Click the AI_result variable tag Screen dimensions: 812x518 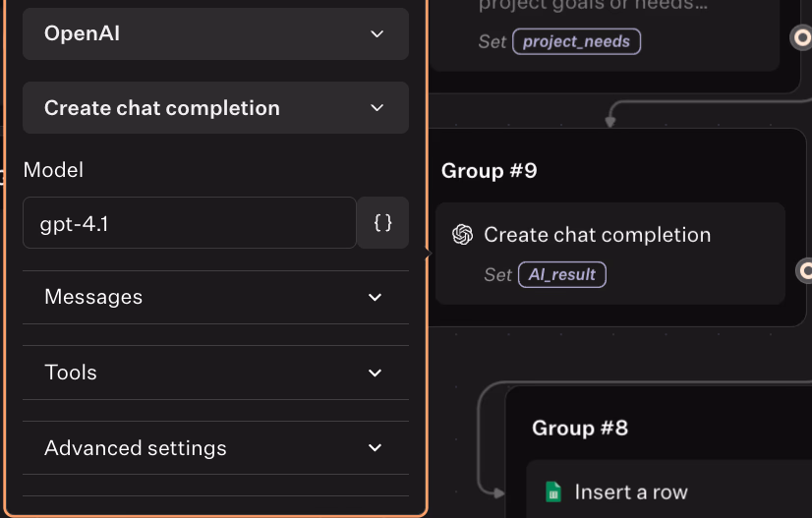coord(561,275)
